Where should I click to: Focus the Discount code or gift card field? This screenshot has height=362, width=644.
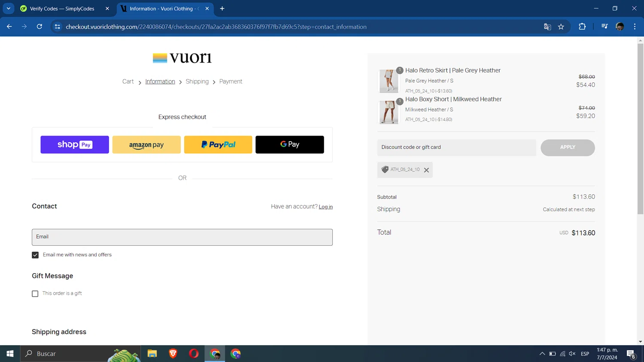tap(456, 147)
